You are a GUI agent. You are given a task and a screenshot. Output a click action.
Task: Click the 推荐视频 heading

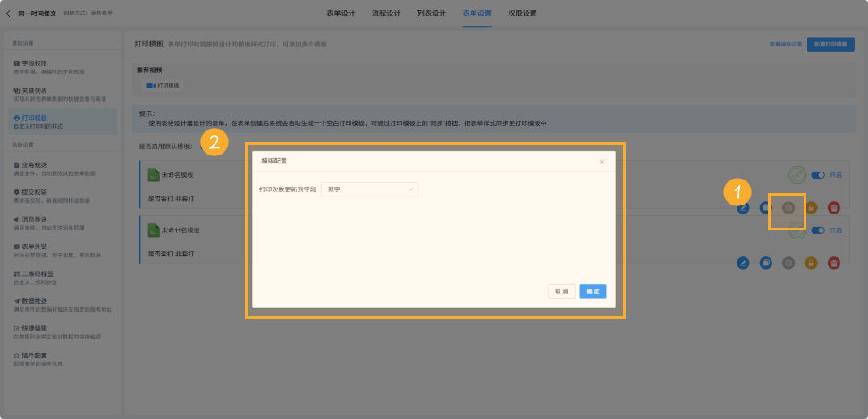click(x=149, y=71)
